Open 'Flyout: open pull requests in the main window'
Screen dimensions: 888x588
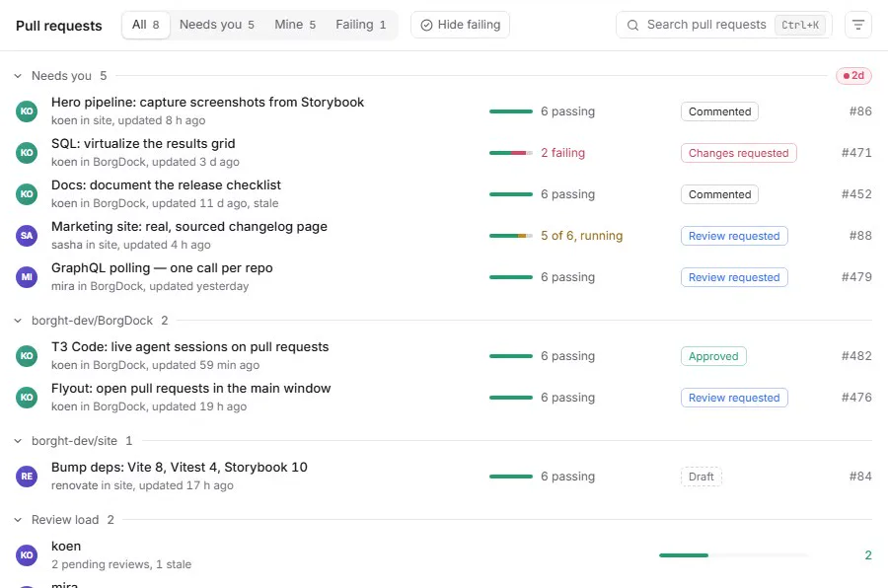pyautogui.click(x=190, y=388)
